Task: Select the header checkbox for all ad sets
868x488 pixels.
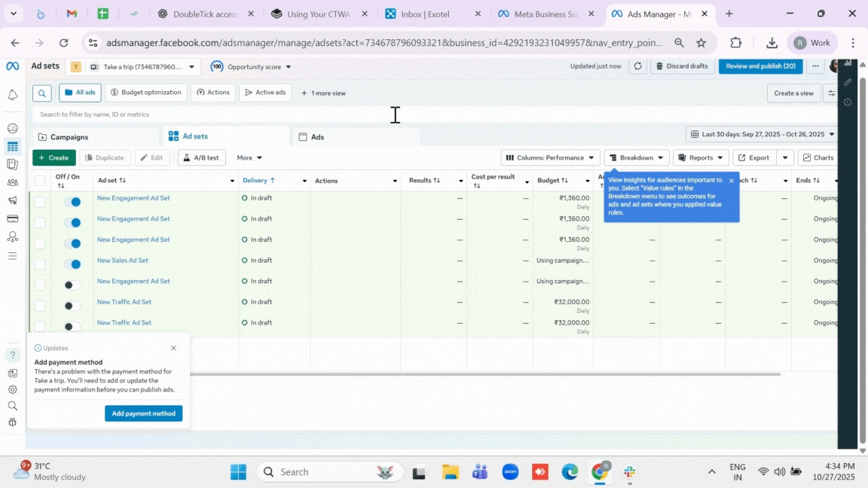Action: (x=40, y=181)
